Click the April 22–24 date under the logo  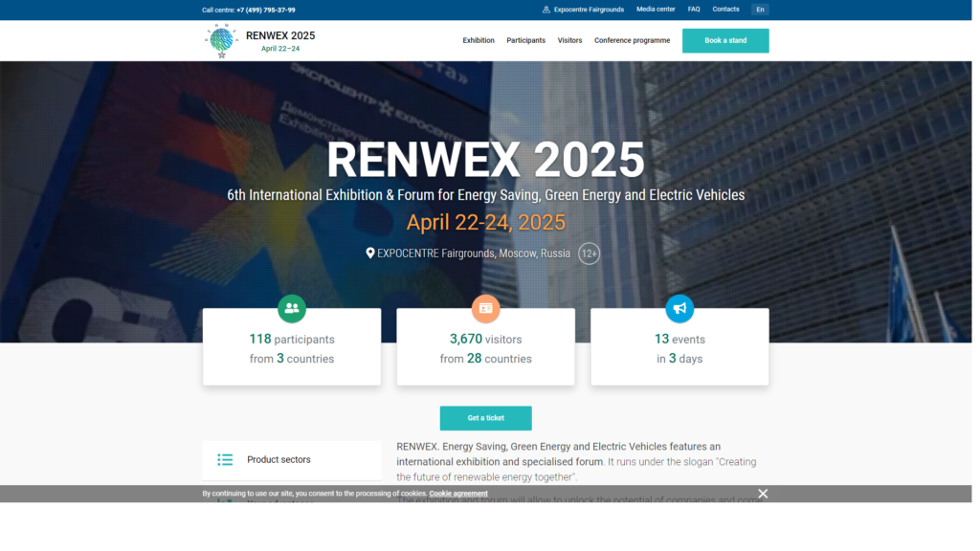tap(280, 49)
